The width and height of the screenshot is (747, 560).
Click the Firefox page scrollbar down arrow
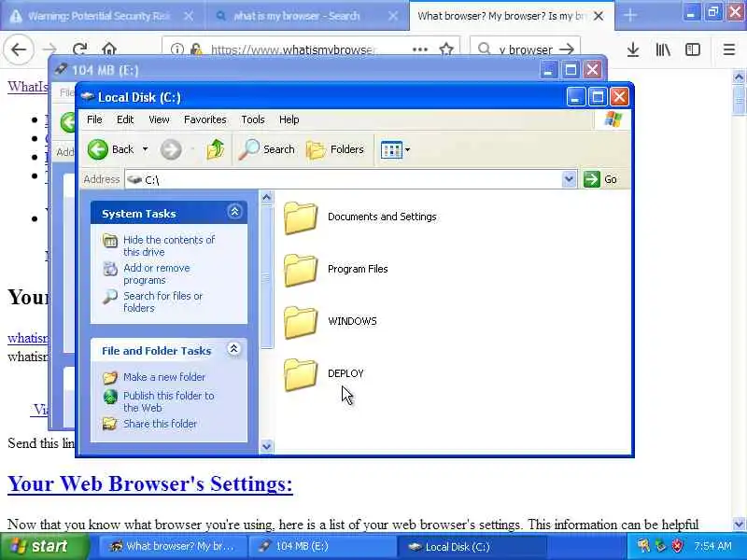(739, 525)
